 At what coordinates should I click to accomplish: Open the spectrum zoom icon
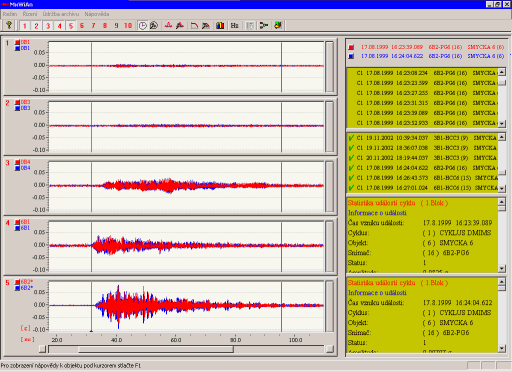[180, 26]
